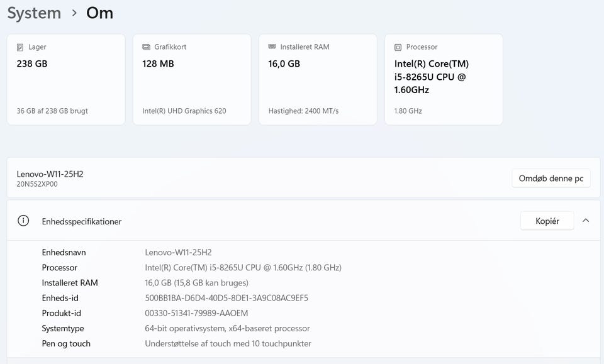Click the Om breadcrumb title

[x=99, y=13]
